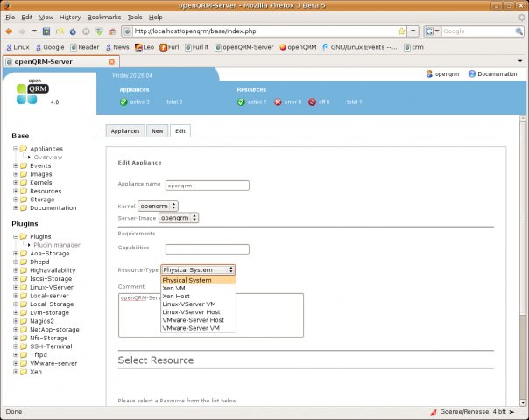Open the SSH-Terminal plugin entry
This screenshot has width=529, height=420.
(51, 346)
